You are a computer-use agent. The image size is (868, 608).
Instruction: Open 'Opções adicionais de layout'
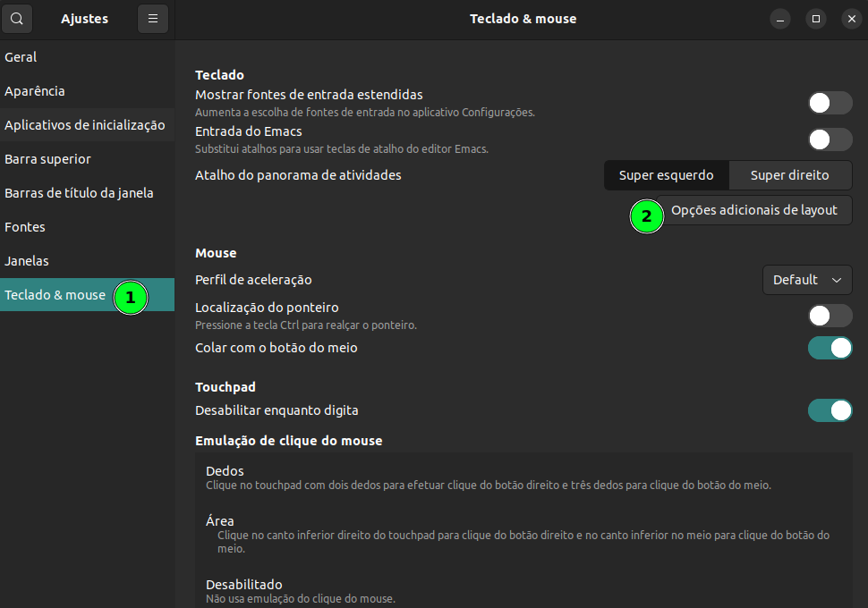click(754, 209)
